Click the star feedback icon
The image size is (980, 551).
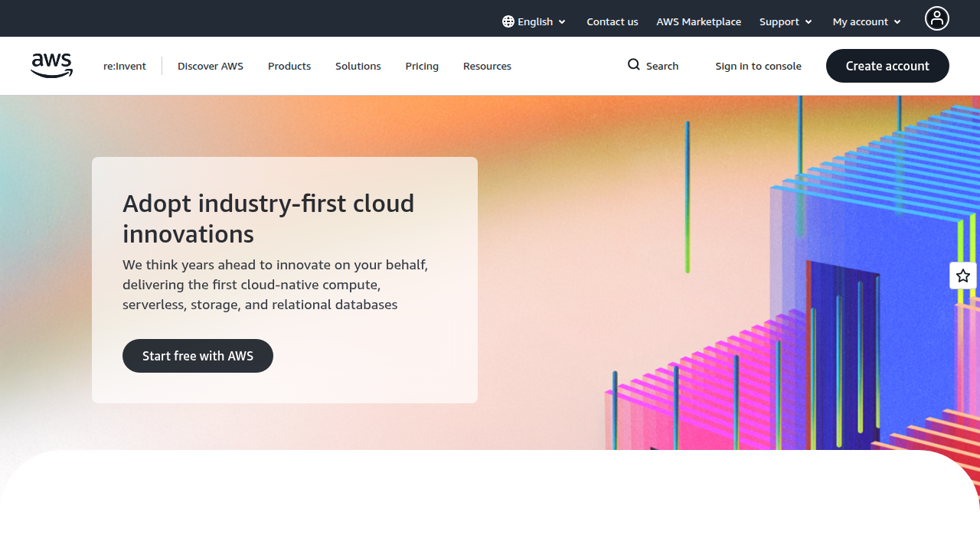[x=963, y=275]
